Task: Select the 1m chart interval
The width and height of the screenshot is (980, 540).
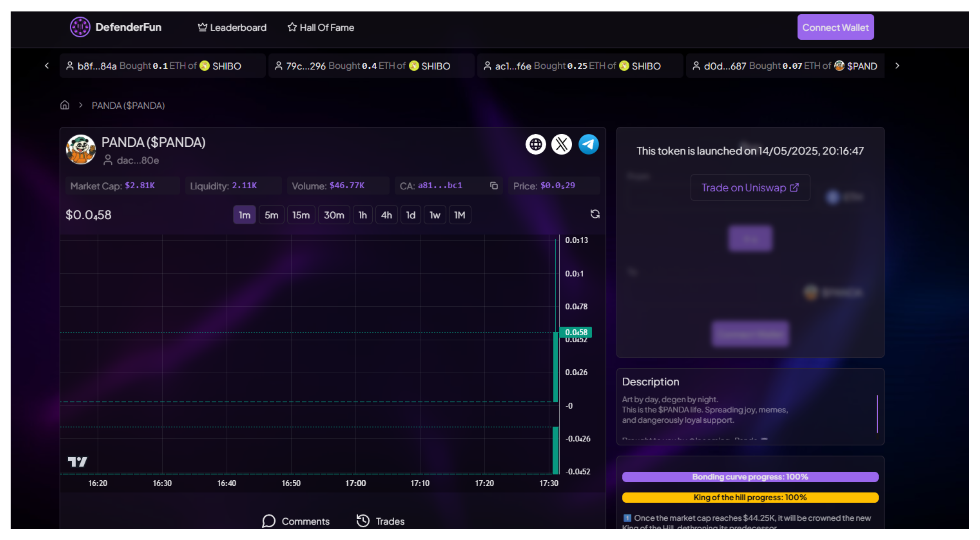Action: click(x=244, y=215)
